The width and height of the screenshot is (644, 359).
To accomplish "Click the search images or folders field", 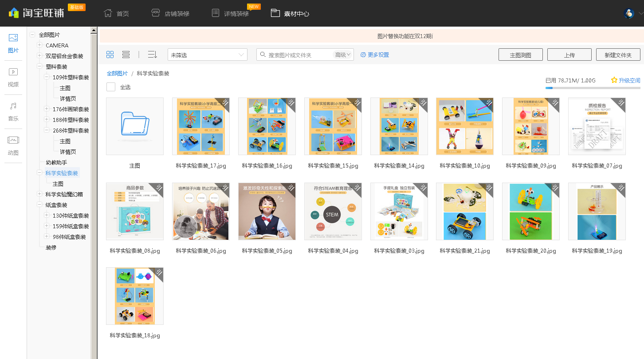I will pyautogui.click(x=299, y=55).
